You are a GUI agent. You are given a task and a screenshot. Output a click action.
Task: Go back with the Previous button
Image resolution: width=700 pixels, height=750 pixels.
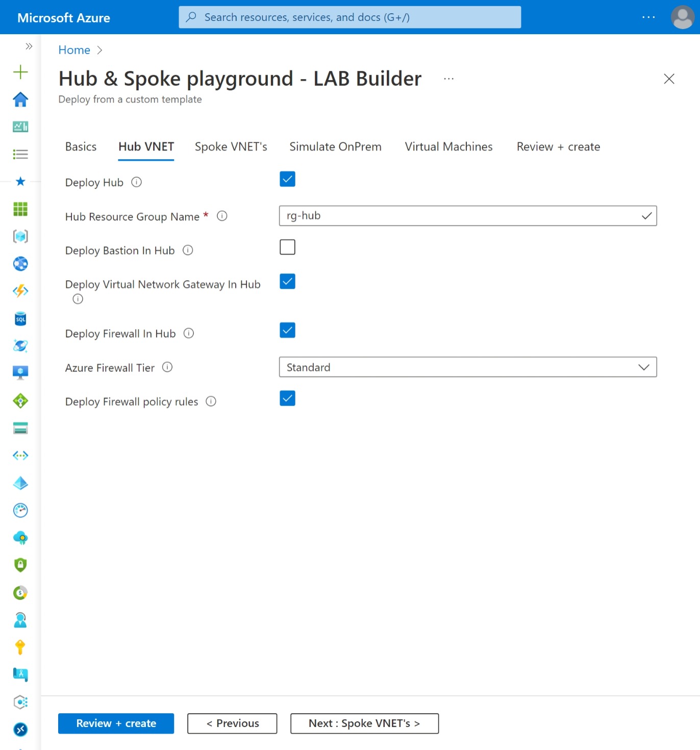[232, 723]
